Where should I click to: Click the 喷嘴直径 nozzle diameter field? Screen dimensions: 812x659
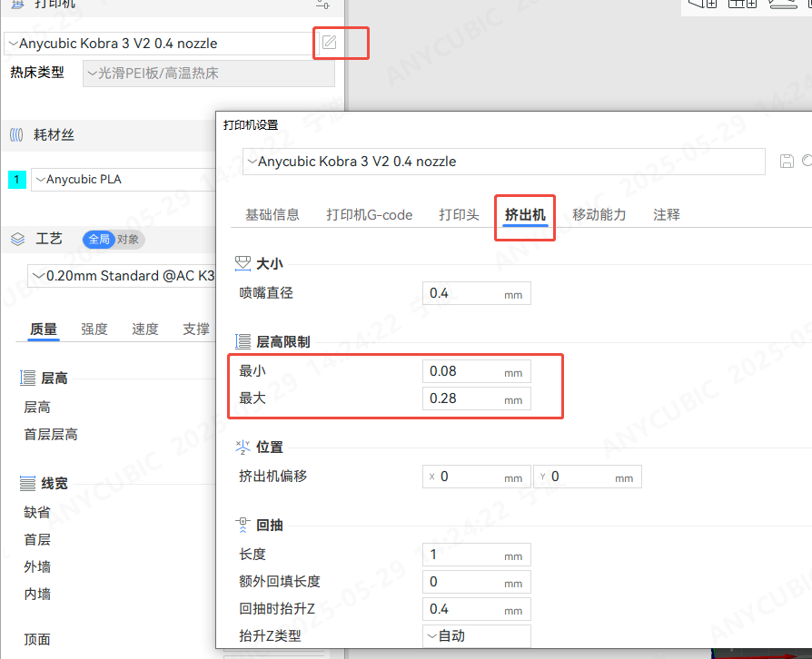[477, 293]
